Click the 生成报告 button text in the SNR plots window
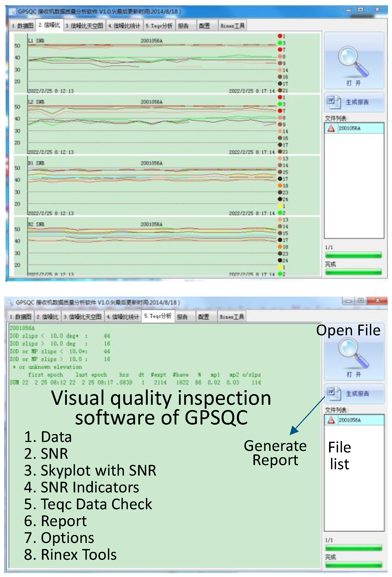The height and width of the screenshot is (577, 392). coord(357,102)
